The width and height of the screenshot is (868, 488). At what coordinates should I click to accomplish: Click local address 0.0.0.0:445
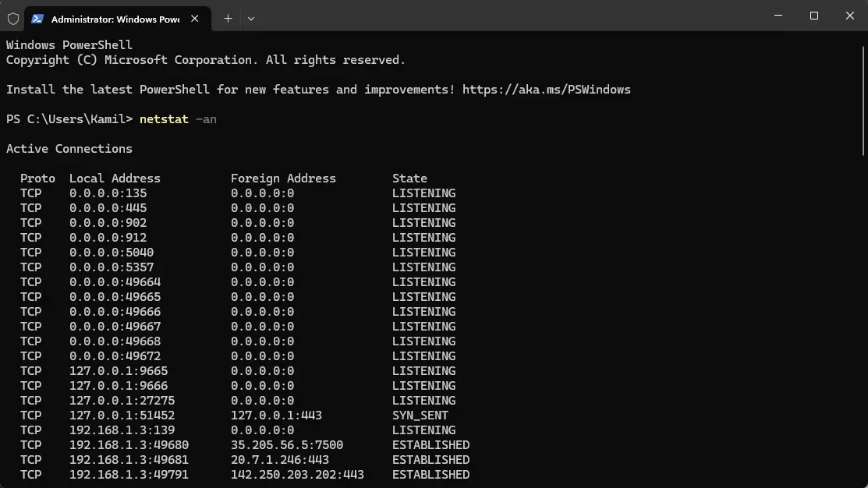click(x=108, y=208)
